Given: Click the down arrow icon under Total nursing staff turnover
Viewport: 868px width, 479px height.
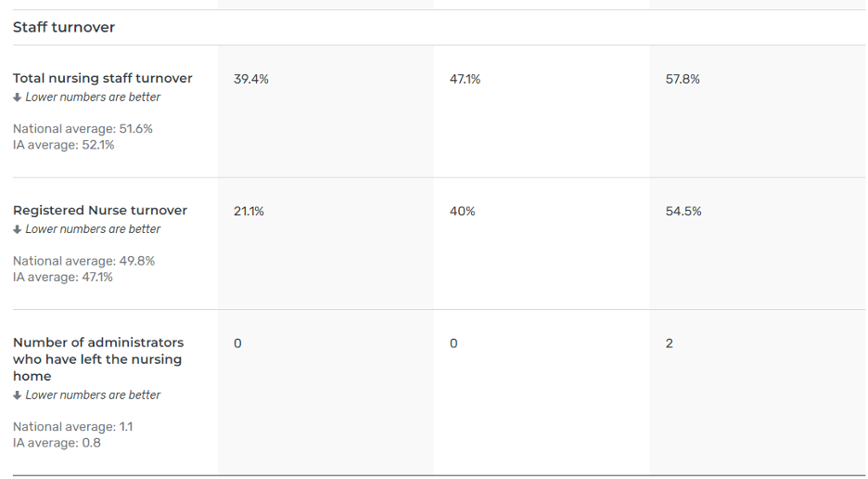Looking at the screenshot, I should coord(18,97).
